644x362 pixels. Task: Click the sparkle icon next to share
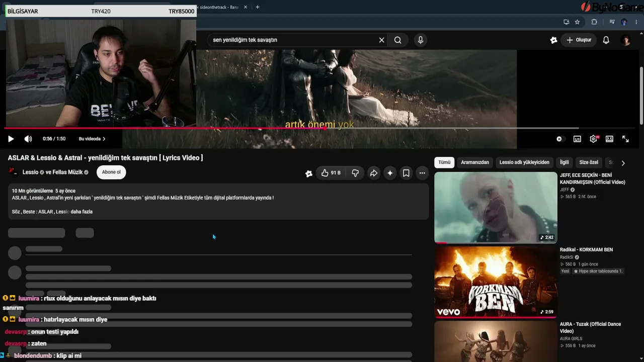(x=390, y=173)
